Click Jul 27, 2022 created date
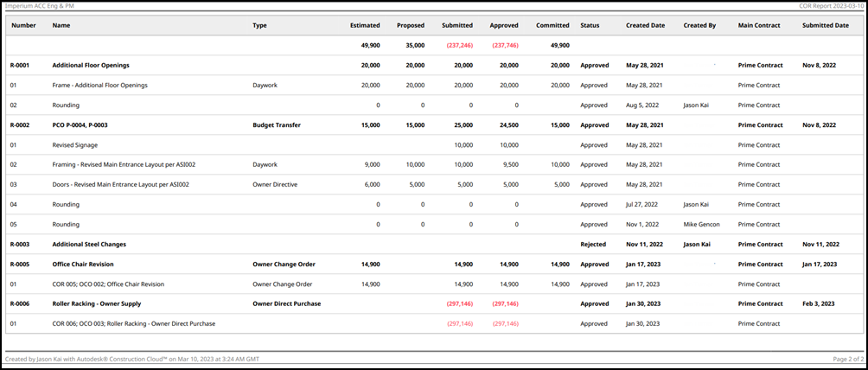Viewport: 868px width, 370px height. click(643, 205)
